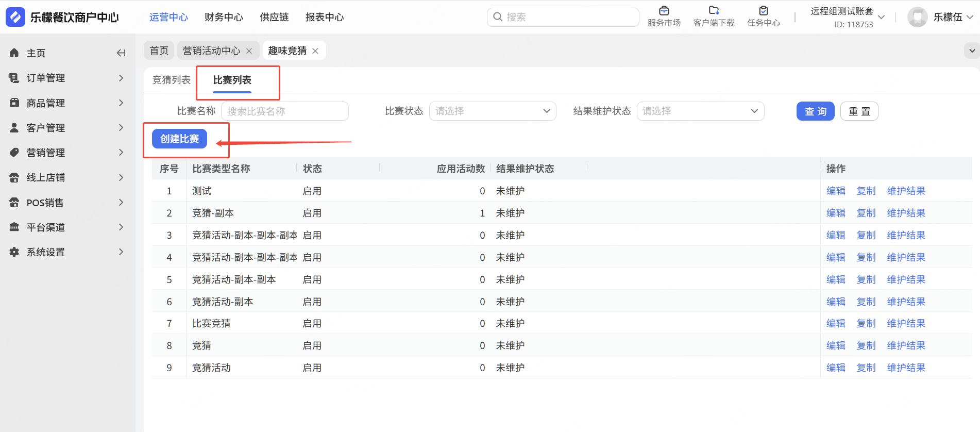This screenshot has width=980, height=432.
Task: Click the 结果维护状态 column header
Action: point(525,169)
